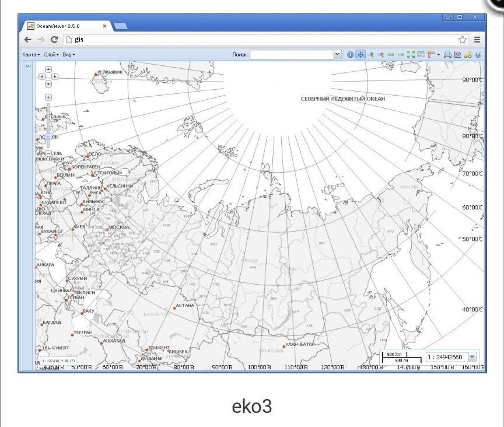Open the browser hamburger menu

pyautogui.click(x=477, y=40)
